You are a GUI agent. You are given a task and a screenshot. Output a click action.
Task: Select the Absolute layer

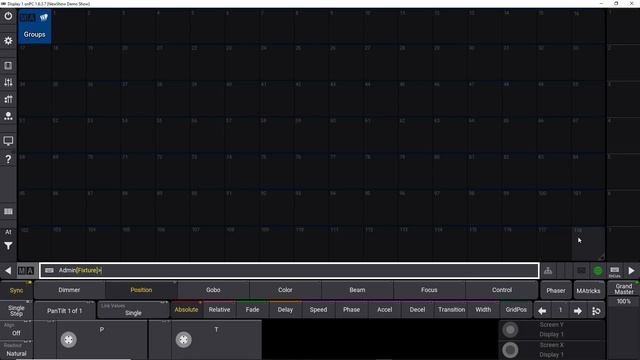187,310
